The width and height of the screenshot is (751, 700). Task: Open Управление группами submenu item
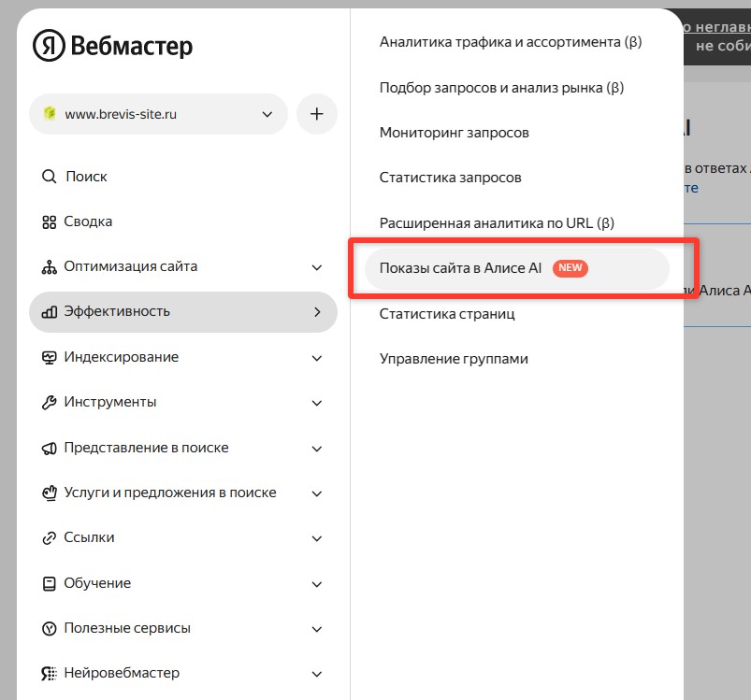454,359
